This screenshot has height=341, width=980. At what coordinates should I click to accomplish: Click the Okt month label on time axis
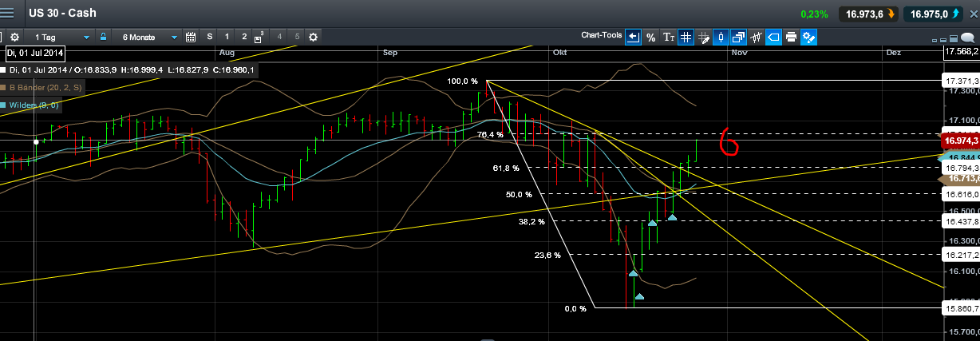point(559,53)
